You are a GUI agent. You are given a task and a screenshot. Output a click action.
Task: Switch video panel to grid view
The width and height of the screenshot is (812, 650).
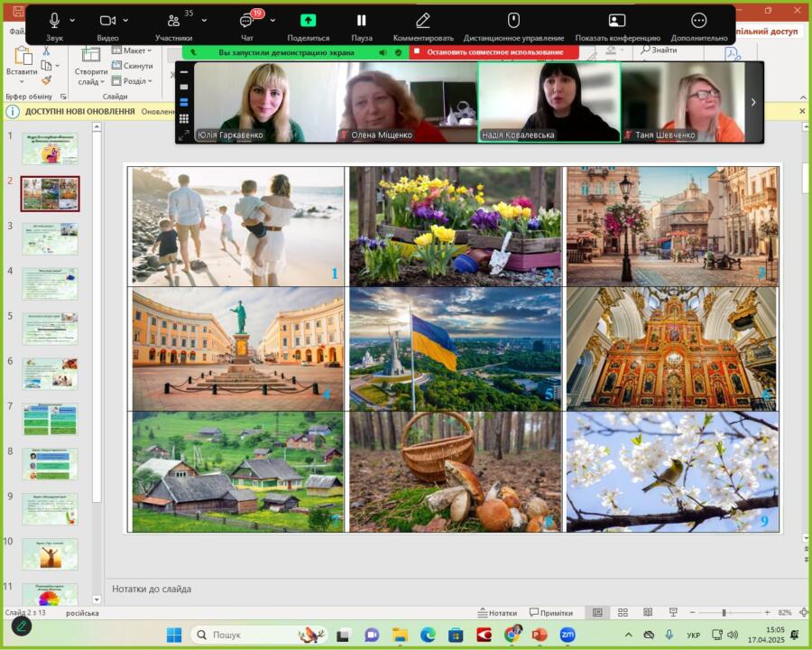tap(184, 118)
